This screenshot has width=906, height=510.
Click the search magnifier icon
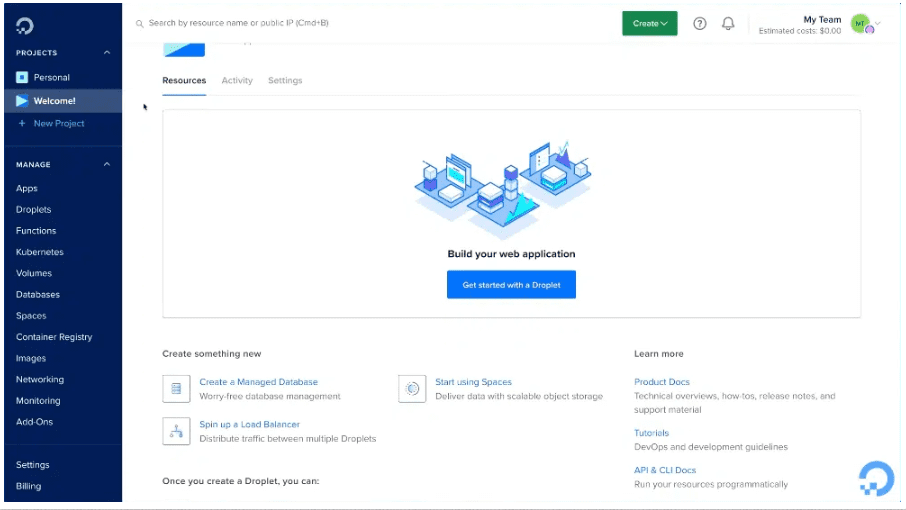coord(139,24)
